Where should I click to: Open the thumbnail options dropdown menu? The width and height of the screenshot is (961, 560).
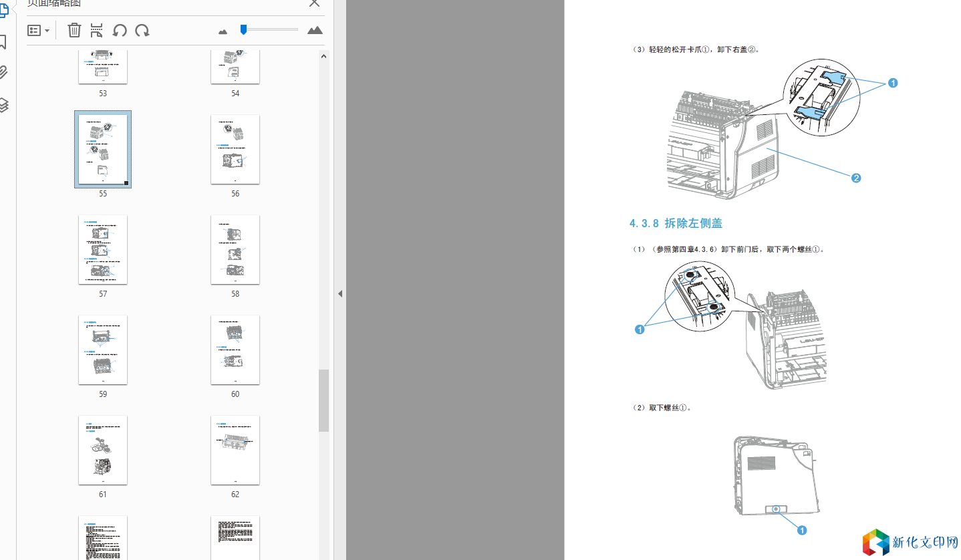click(38, 31)
